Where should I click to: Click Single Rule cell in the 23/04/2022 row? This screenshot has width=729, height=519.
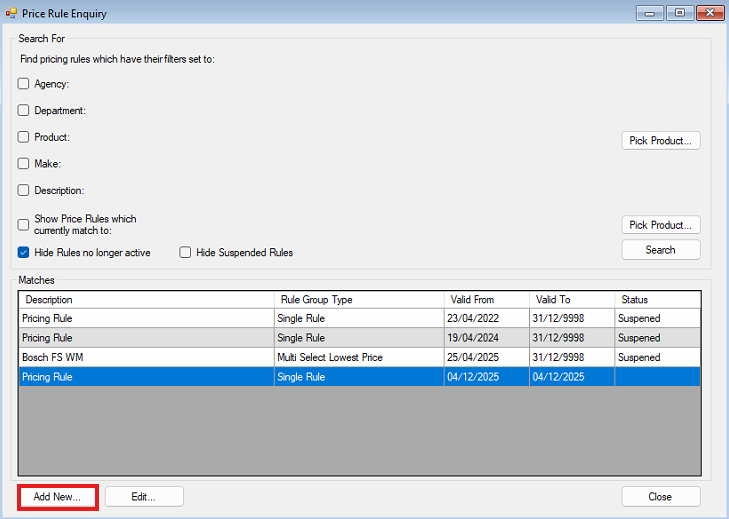359,318
